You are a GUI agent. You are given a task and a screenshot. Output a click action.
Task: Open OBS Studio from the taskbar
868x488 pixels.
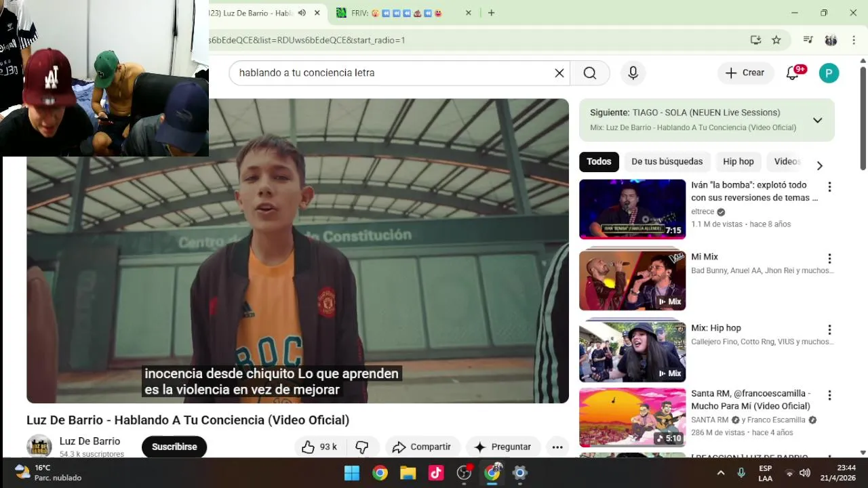pyautogui.click(x=464, y=473)
